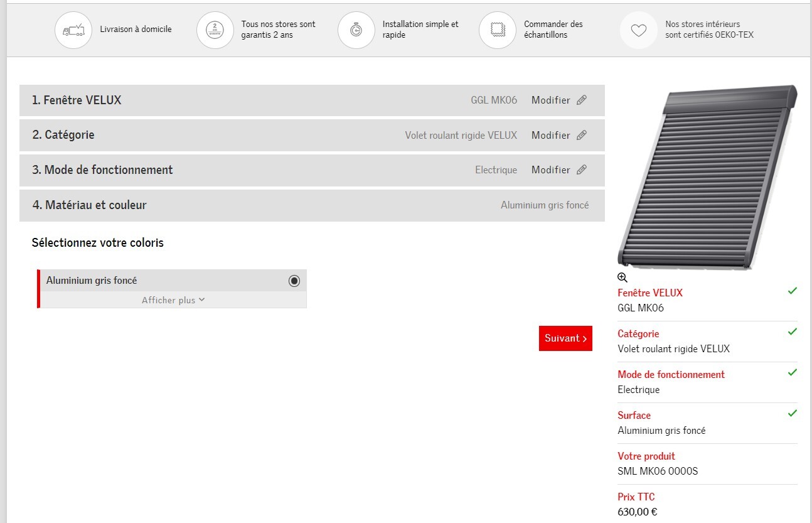Click Fenêtre VELUX heading in summary panel
Screen dimensions: 812x523
650,293
